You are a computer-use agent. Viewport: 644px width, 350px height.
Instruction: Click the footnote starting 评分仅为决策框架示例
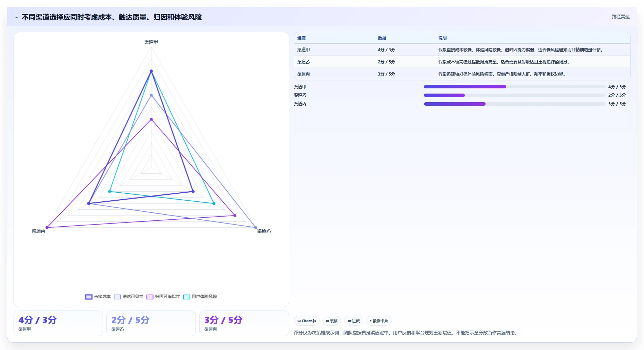[406, 333]
